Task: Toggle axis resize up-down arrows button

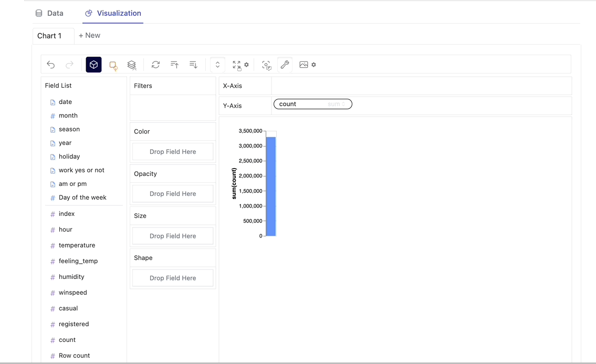Action: pyautogui.click(x=217, y=65)
